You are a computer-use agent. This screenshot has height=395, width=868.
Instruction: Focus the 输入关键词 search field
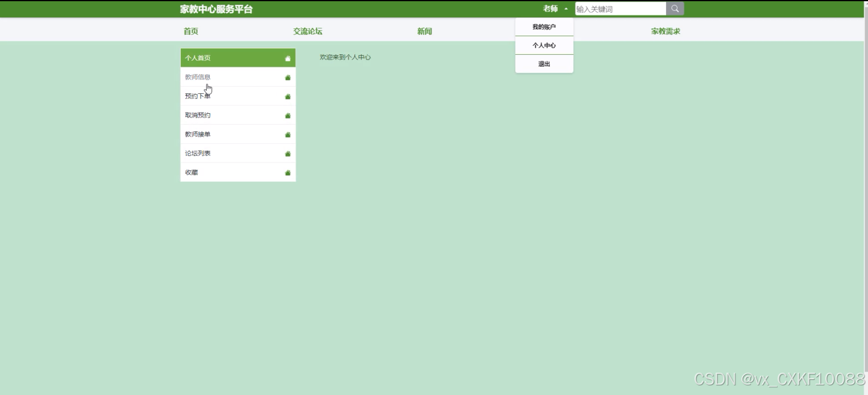[x=620, y=9]
